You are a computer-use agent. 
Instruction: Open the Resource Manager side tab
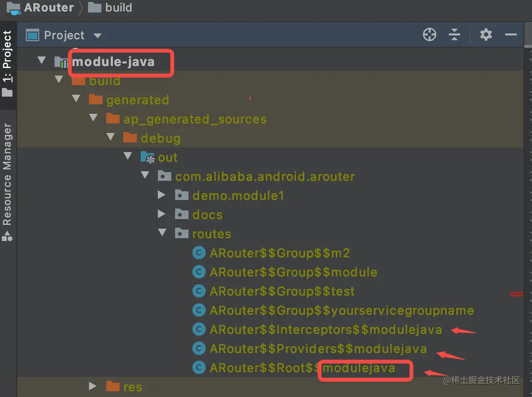tap(8, 182)
